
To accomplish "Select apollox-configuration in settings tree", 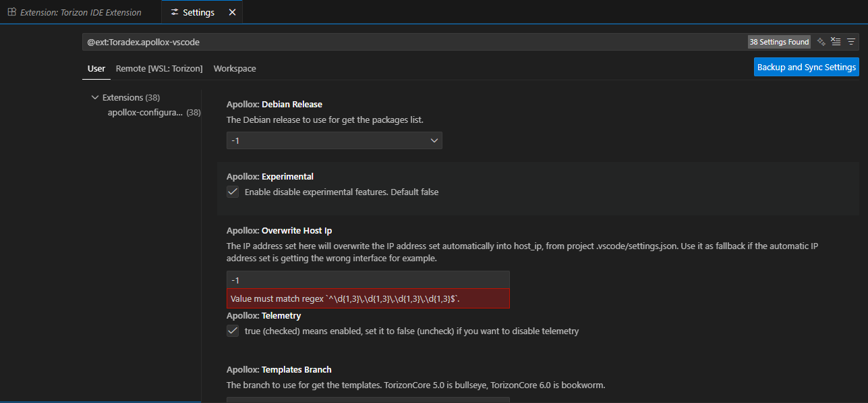I will tap(145, 112).
